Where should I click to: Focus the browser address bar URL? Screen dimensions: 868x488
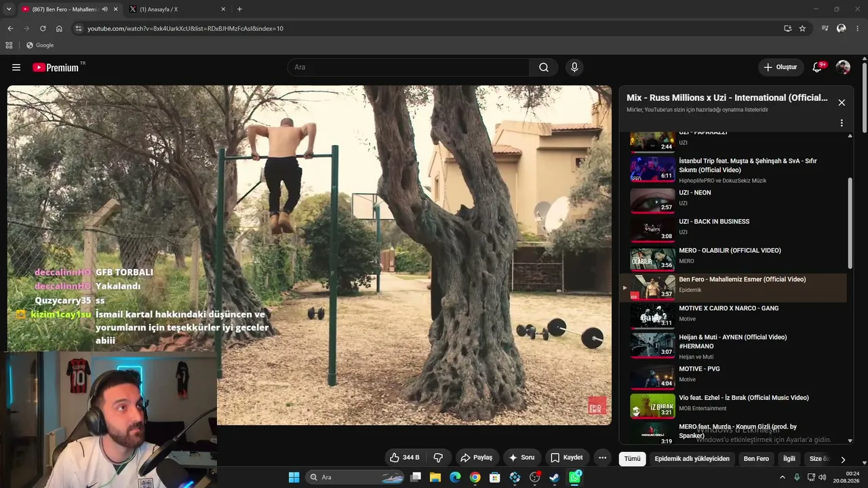tap(185, 28)
